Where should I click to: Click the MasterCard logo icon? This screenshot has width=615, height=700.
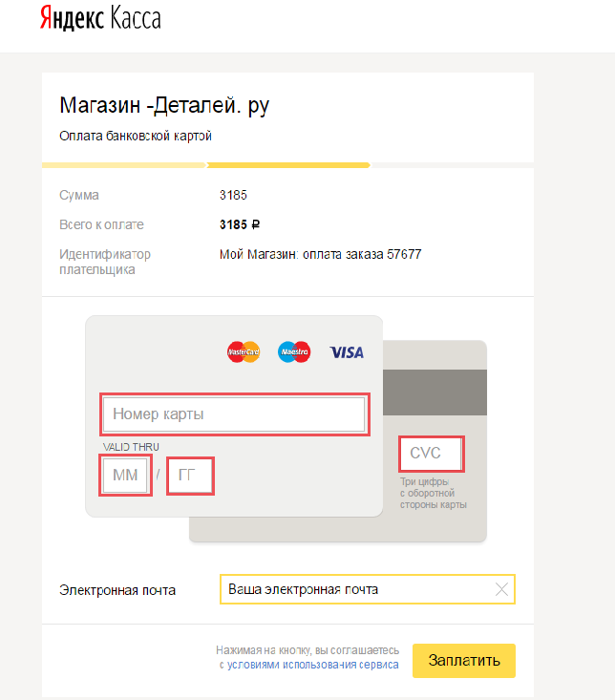click(x=244, y=352)
